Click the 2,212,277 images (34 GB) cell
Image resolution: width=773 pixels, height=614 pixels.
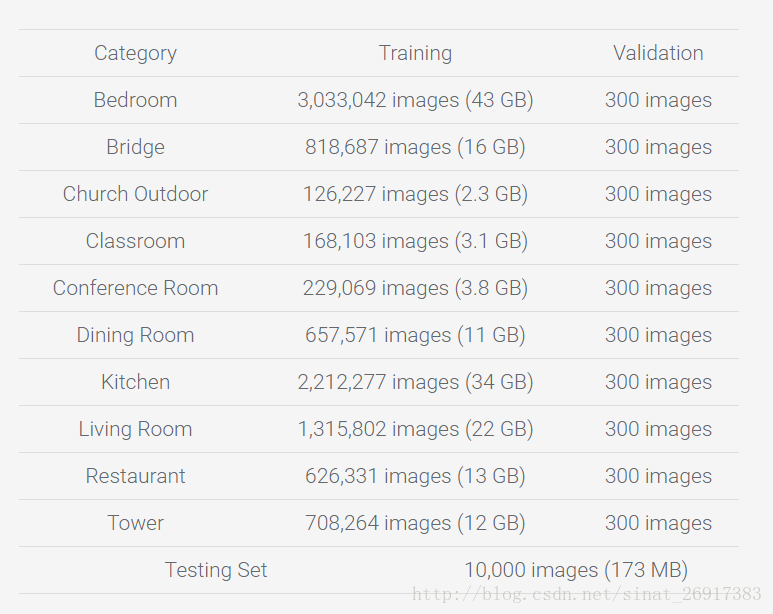(415, 382)
